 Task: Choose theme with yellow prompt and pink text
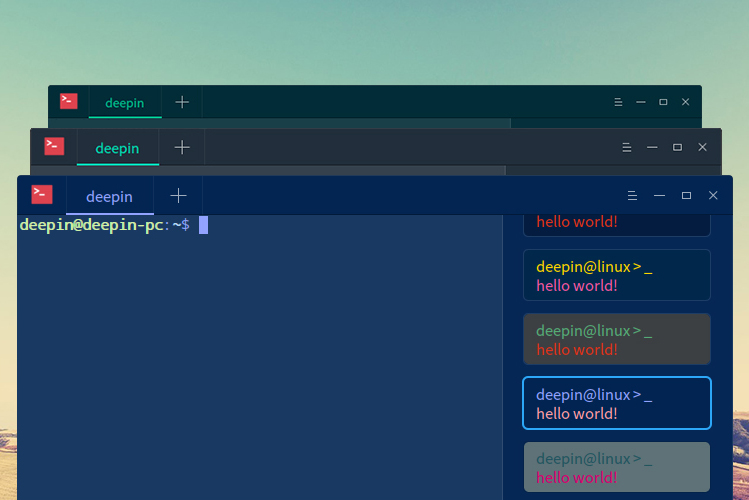(617, 275)
